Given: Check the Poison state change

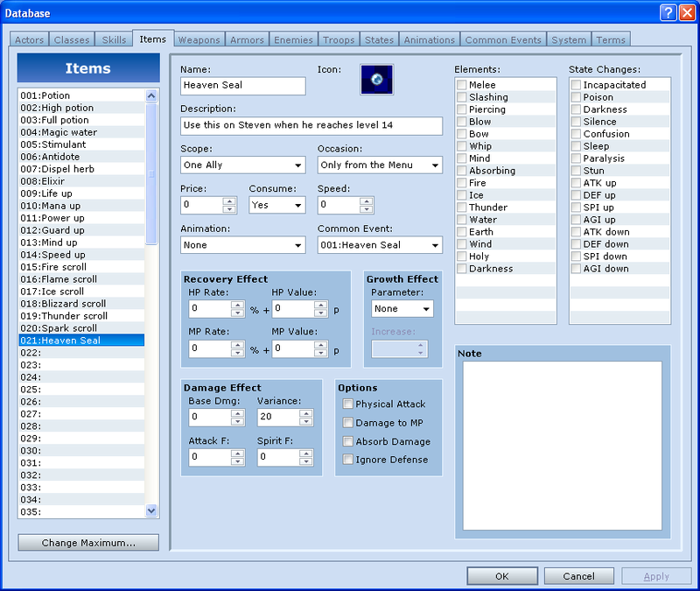Looking at the screenshot, I should pos(576,97).
